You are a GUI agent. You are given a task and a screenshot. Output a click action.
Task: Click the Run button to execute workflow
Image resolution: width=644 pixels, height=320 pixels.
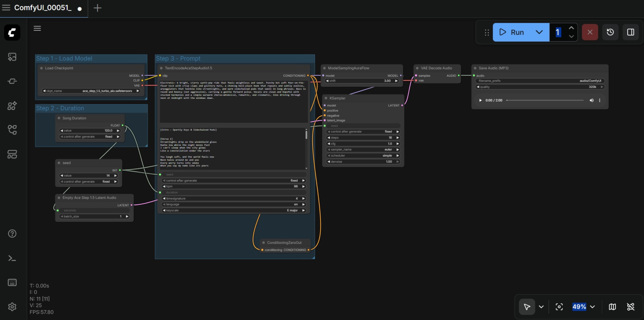pos(513,32)
